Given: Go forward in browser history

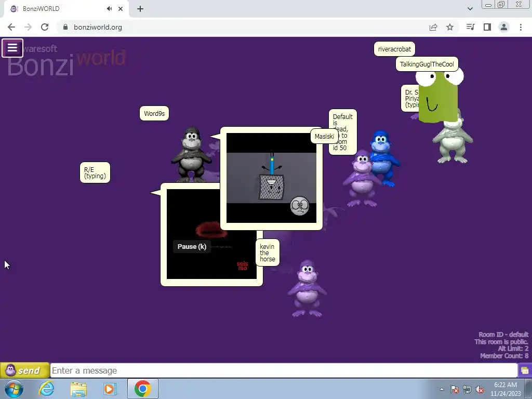Looking at the screenshot, I should click(x=28, y=27).
